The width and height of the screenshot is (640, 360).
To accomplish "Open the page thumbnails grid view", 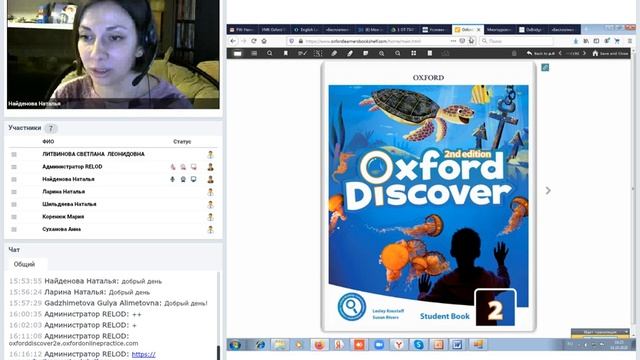I will (413, 53).
